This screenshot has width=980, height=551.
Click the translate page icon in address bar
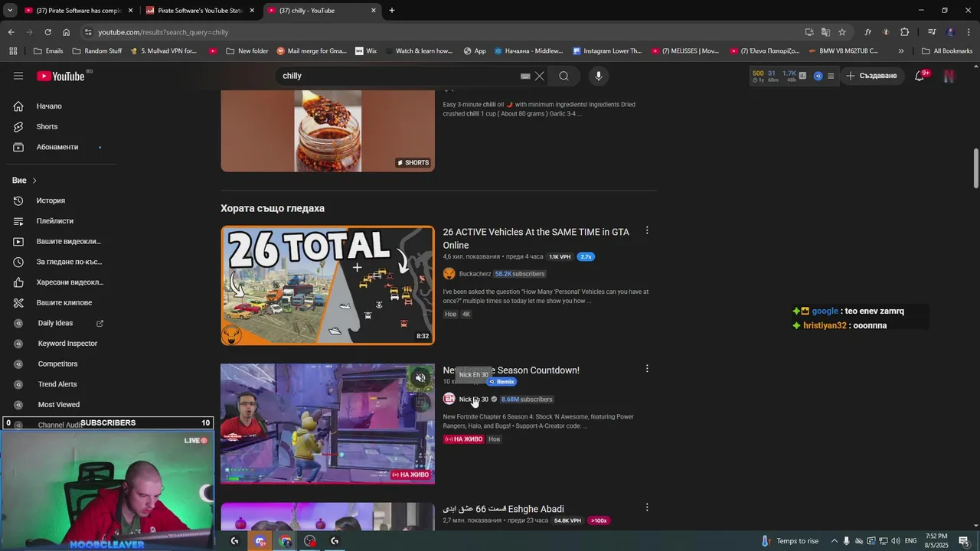825,32
